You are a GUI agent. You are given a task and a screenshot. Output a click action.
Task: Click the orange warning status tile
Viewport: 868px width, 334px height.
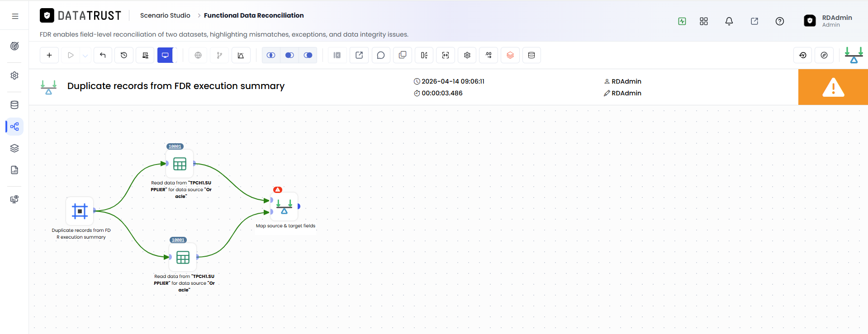[x=833, y=87]
